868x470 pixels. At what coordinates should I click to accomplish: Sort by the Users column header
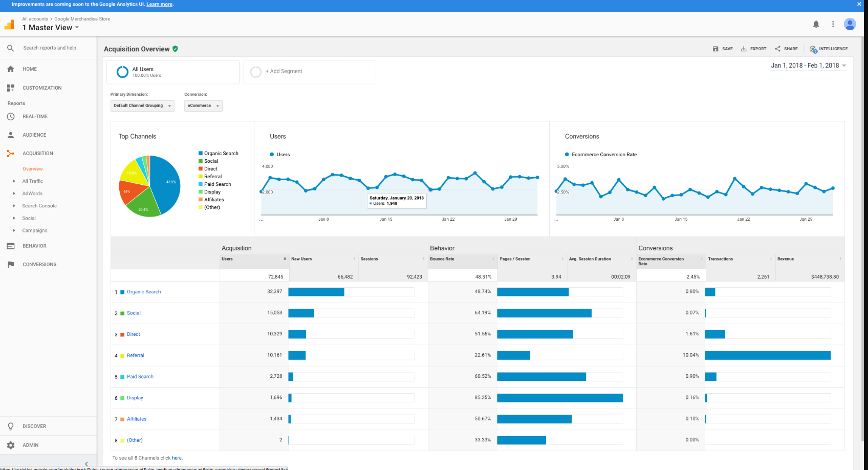tap(254, 259)
